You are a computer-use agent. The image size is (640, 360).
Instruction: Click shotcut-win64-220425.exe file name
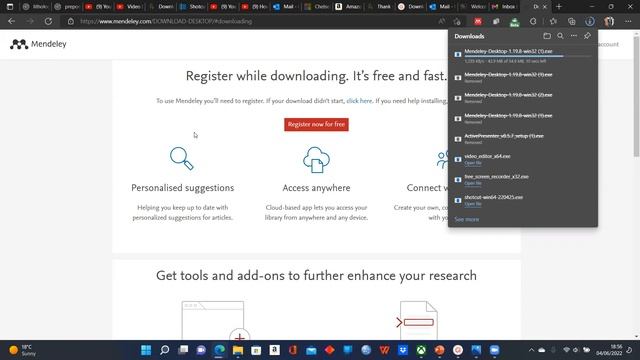coord(493,197)
